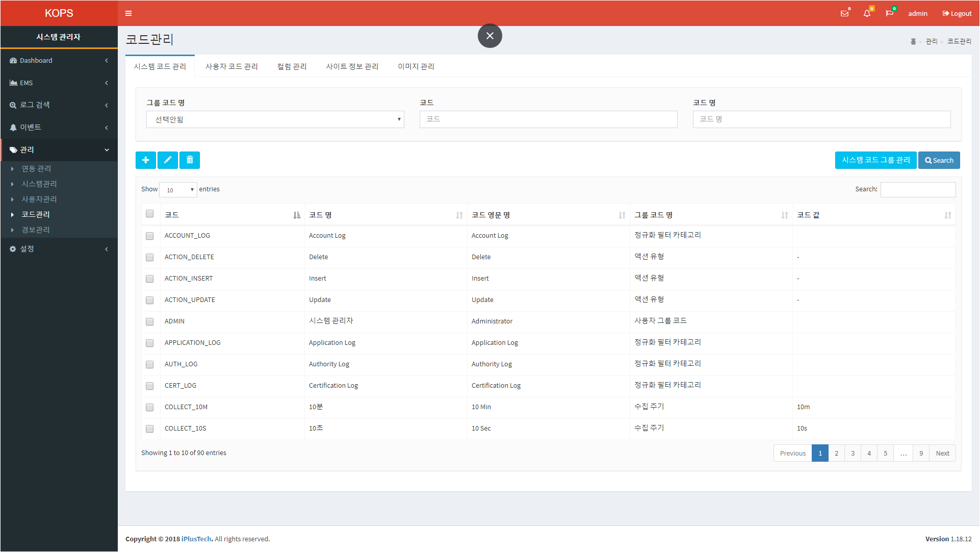Check the ACCOUNT_LOG row checkbox
The width and height of the screenshot is (980, 552).
[149, 236]
